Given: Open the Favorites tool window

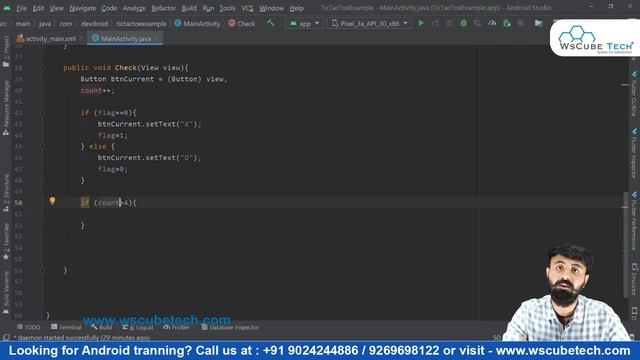Looking at the screenshot, I should [6, 242].
